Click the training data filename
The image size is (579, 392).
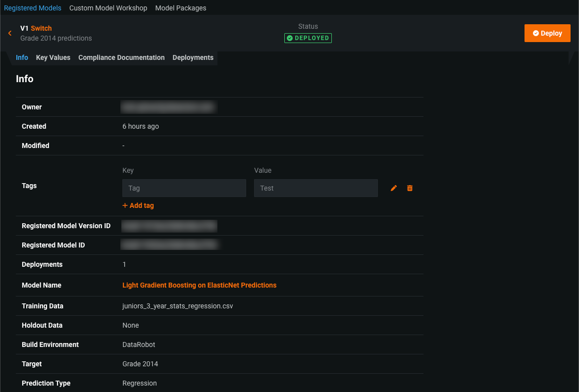177,306
